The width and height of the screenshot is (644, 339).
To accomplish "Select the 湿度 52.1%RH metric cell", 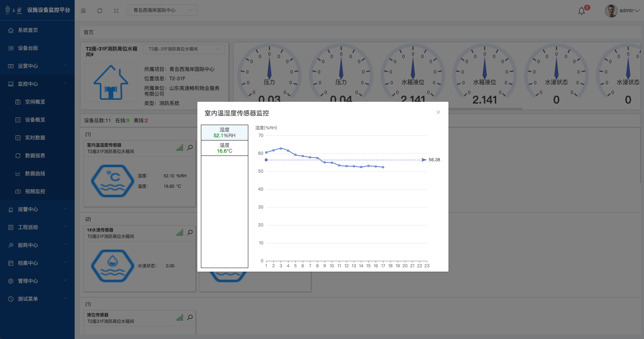I will [x=225, y=133].
